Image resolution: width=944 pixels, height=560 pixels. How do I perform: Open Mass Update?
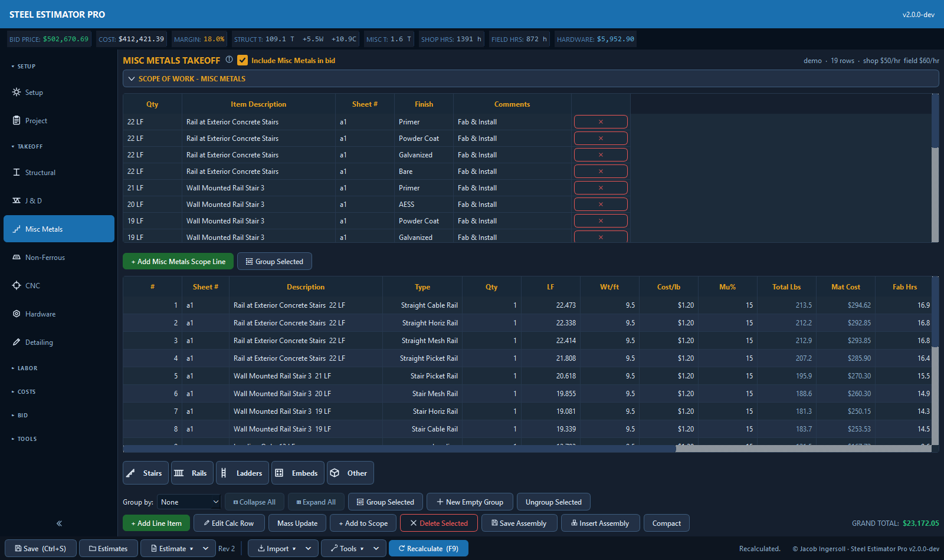[297, 523]
